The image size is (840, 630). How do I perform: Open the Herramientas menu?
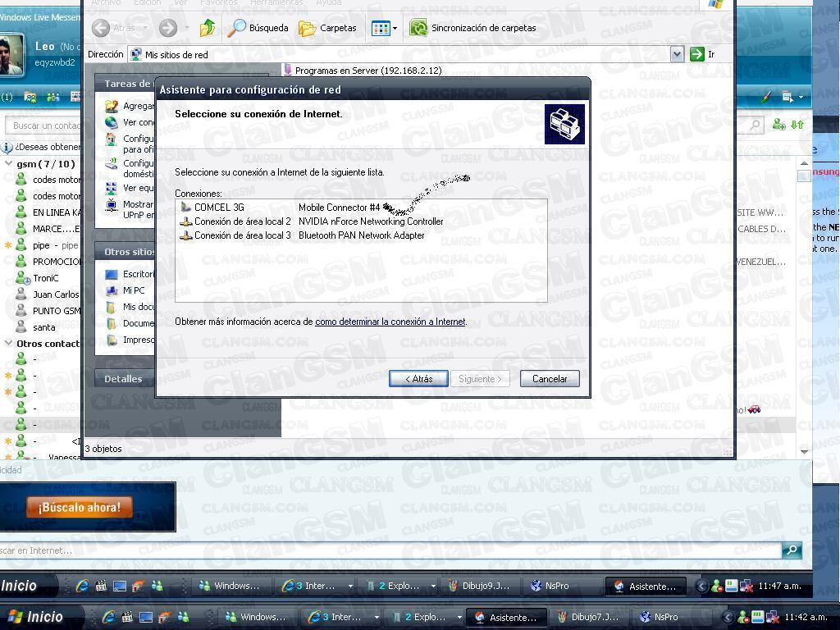[276, 2]
